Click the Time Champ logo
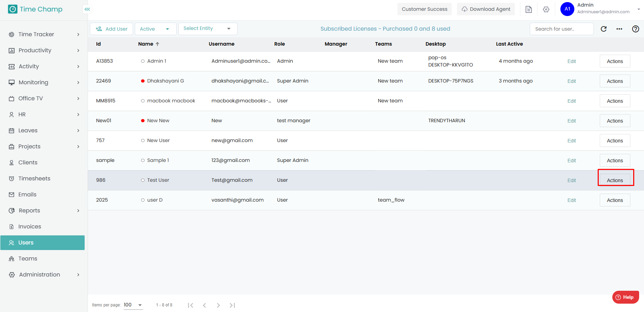644x312 pixels. 35,9
